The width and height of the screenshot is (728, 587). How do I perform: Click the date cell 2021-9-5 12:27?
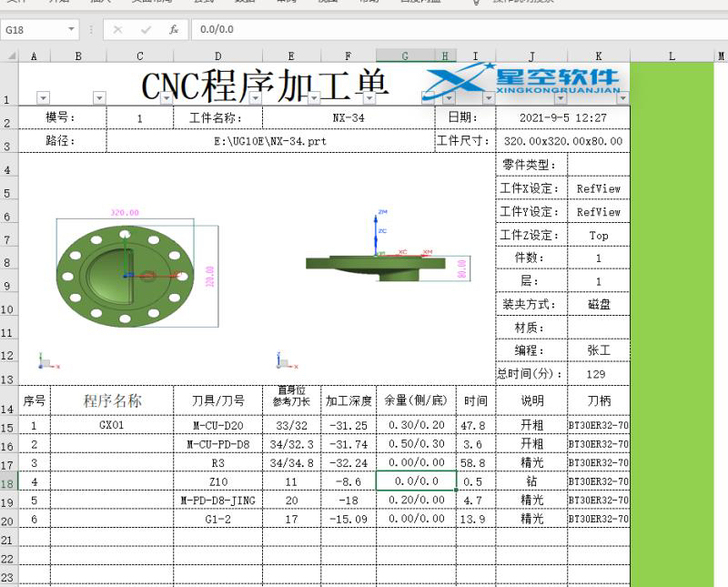point(563,118)
